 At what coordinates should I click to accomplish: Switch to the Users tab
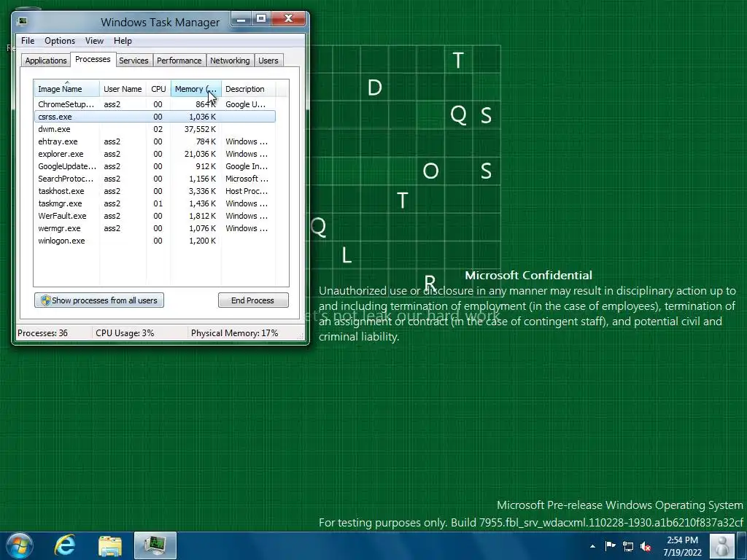coord(268,61)
